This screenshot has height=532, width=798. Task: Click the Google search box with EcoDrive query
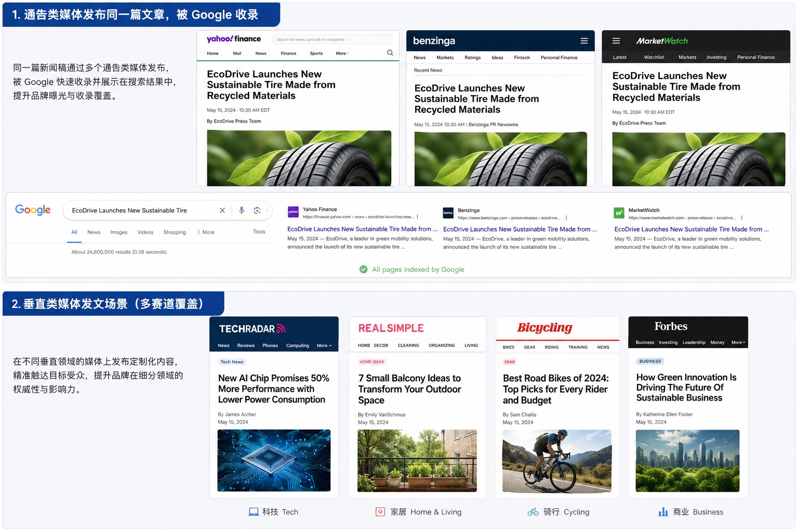pos(167,210)
